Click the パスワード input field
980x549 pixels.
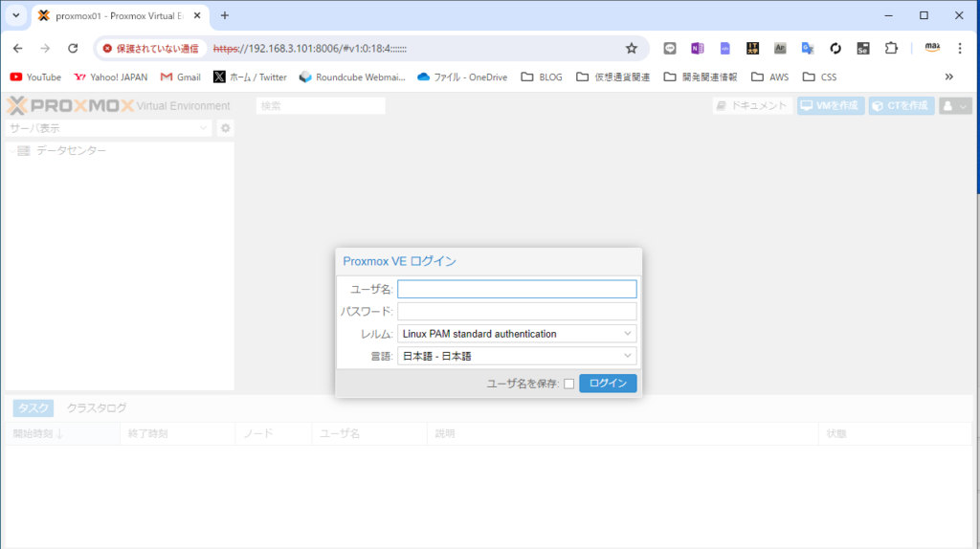pyautogui.click(x=517, y=311)
